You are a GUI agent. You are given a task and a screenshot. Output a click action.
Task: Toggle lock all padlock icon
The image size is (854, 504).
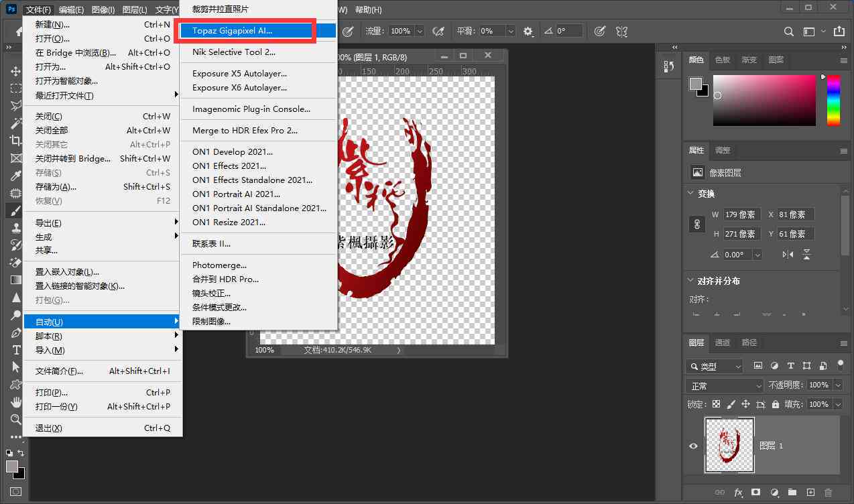tap(775, 404)
